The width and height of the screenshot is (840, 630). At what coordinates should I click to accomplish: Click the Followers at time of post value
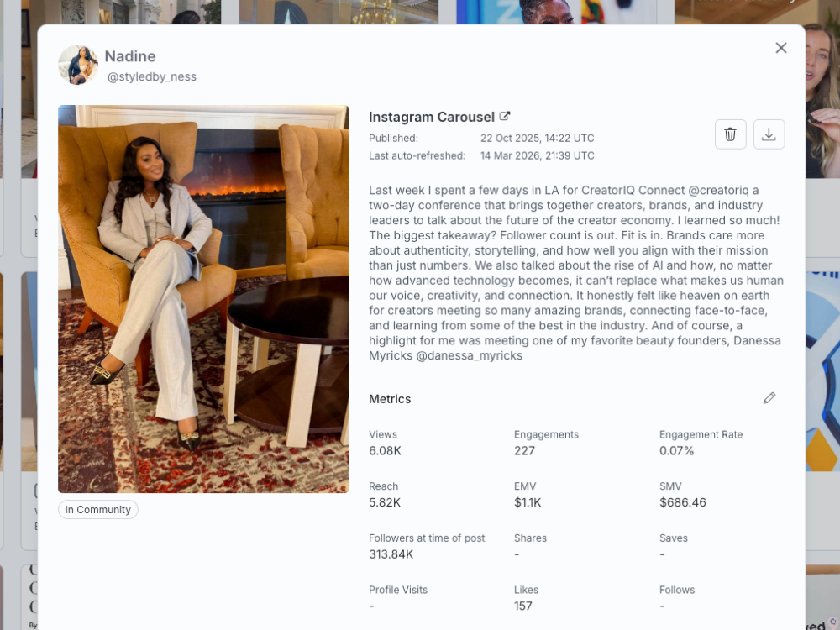click(x=391, y=554)
